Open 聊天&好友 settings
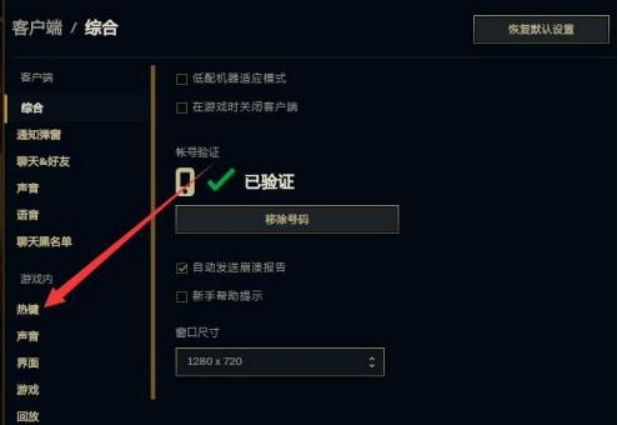This screenshot has width=618, height=425. (43, 161)
